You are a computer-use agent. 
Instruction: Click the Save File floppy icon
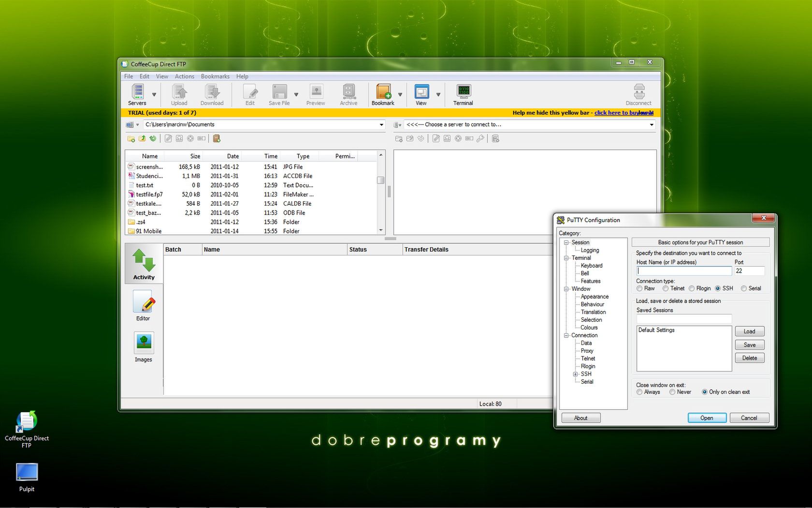click(x=279, y=94)
